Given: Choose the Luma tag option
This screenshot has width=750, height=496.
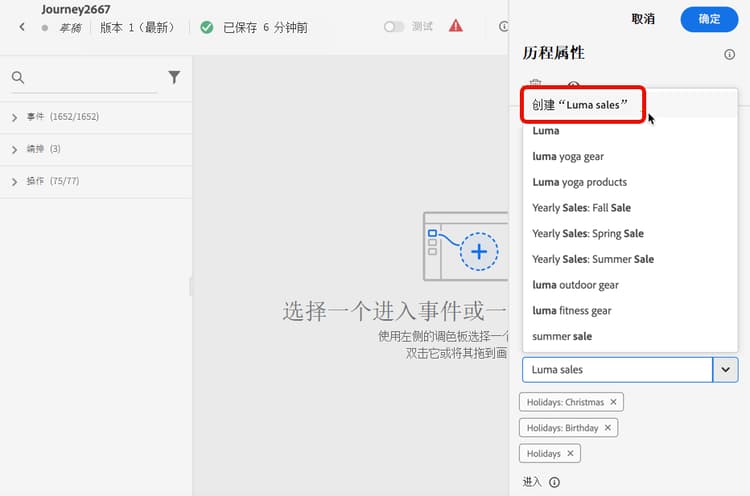Looking at the screenshot, I should [x=629, y=131].
